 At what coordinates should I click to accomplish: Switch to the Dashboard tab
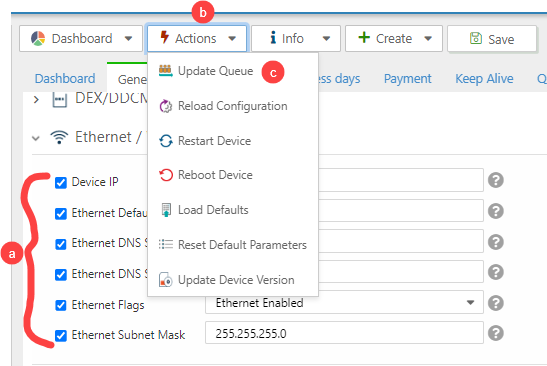click(x=65, y=79)
